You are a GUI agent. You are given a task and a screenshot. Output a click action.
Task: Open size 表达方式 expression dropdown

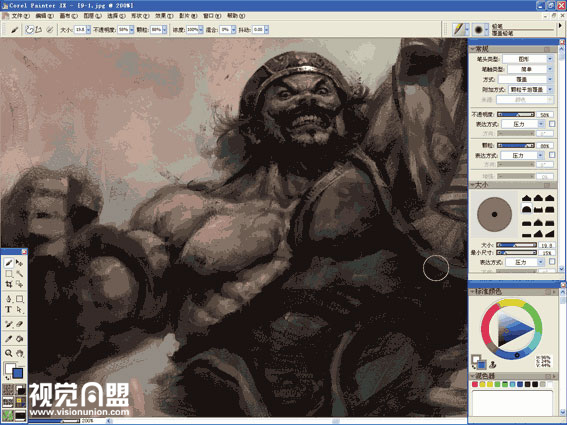[524, 262]
